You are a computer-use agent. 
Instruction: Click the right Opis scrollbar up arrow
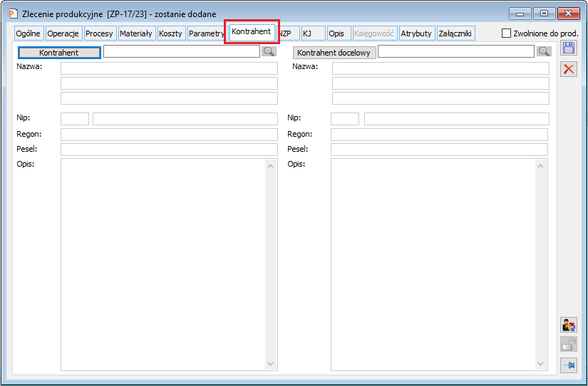pos(540,166)
